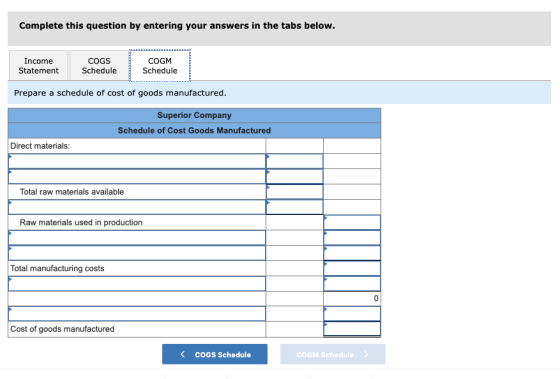Click amount field directly below Total manufacturing costs
Screen dimensions: 560x379
[x=352, y=283]
